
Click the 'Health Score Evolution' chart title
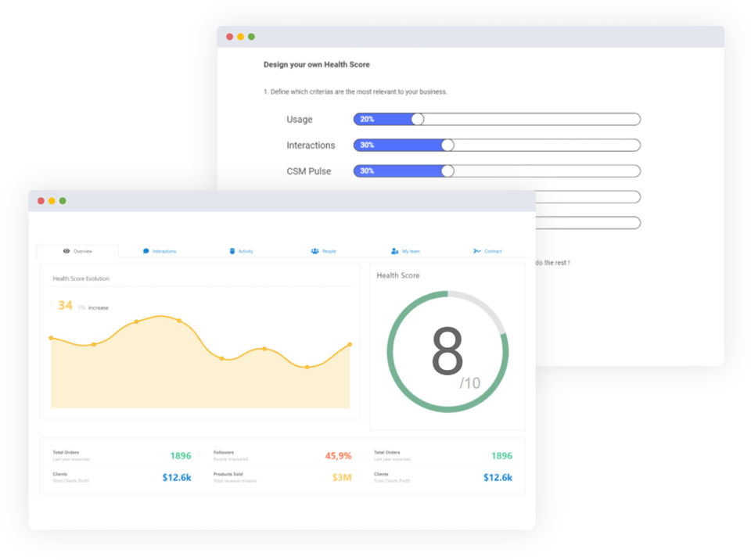pos(81,278)
